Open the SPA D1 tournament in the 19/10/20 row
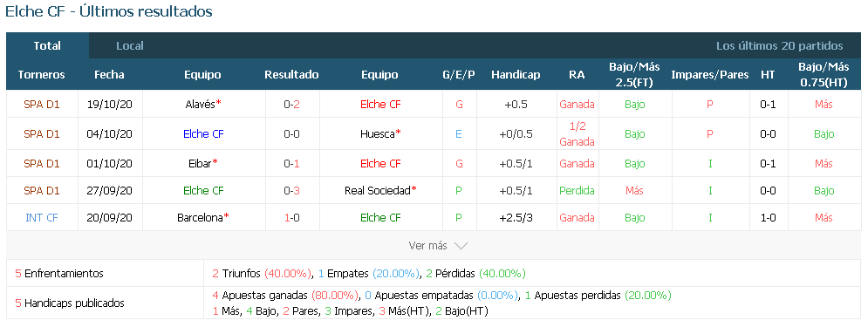This screenshot has width=868, height=327. click(x=42, y=104)
